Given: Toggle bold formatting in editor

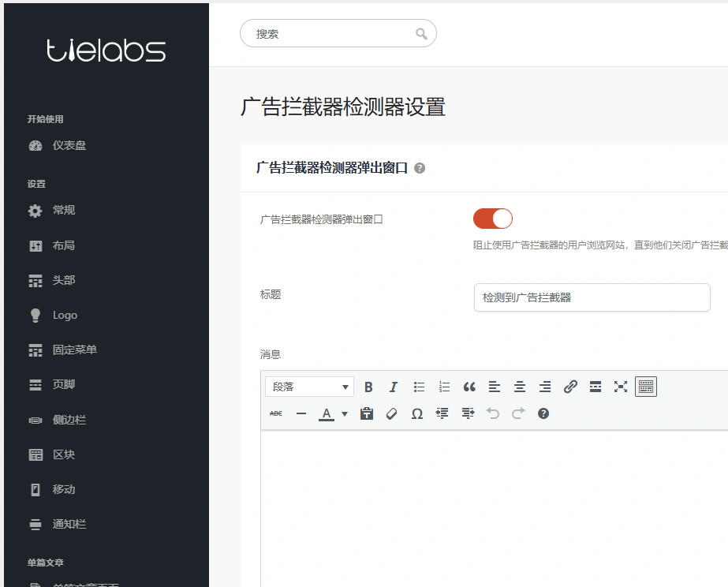Looking at the screenshot, I should [368, 386].
